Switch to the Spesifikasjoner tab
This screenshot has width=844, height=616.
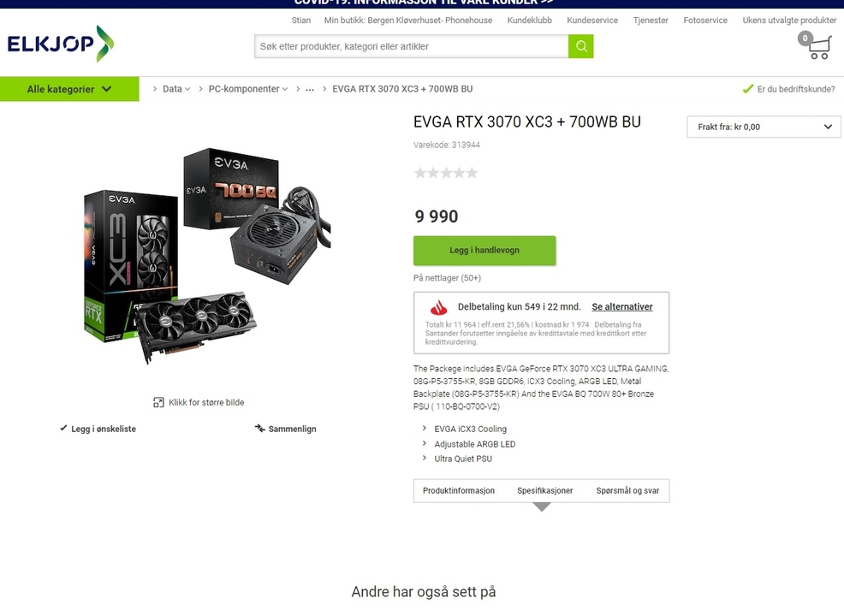(544, 490)
